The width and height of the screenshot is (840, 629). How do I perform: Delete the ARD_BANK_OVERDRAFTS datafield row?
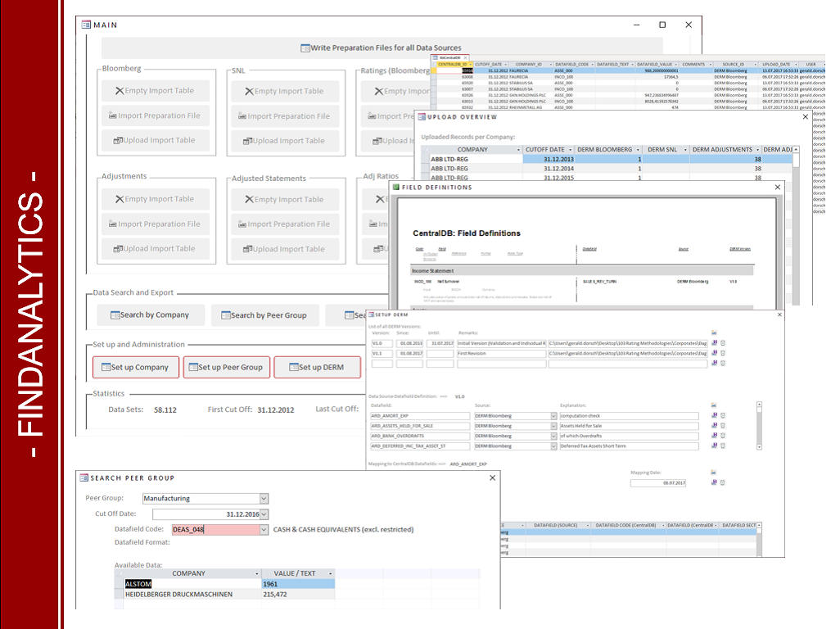click(722, 436)
